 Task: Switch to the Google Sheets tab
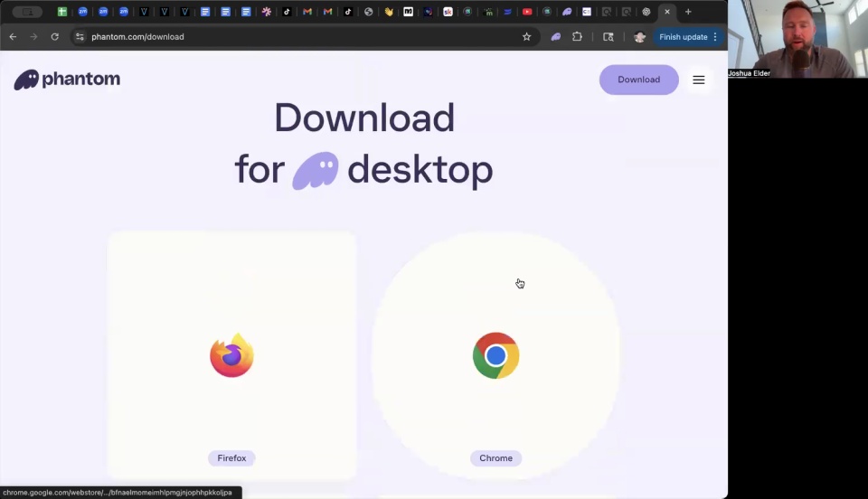62,12
